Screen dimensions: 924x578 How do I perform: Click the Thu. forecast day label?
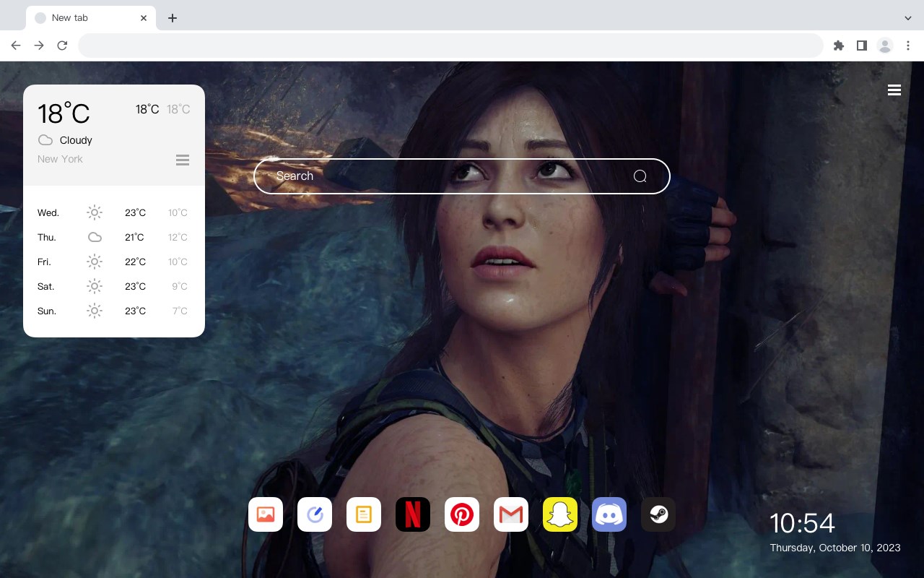click(x=47, y=237)
